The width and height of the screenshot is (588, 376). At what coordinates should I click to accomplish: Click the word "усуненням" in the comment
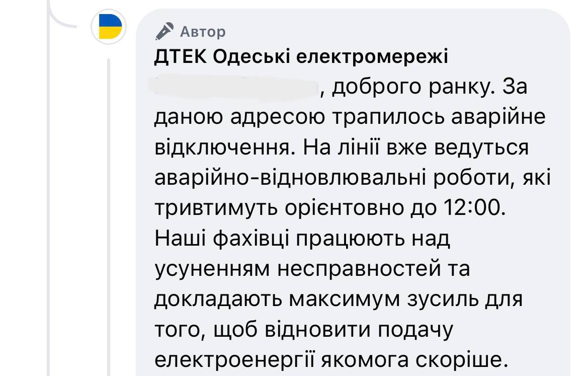(x=212, y=269)
